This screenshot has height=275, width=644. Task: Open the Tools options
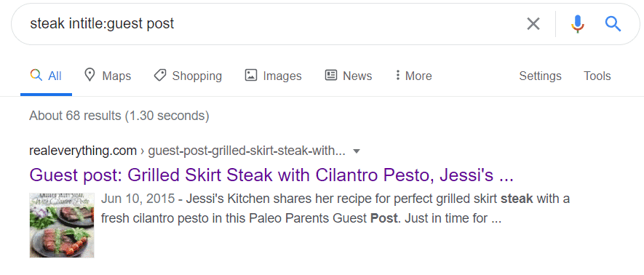(597, 76)
